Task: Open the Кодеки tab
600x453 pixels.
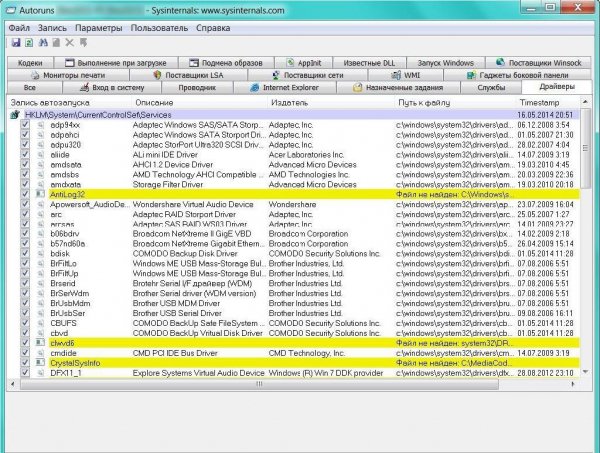Action: point(30,63)
